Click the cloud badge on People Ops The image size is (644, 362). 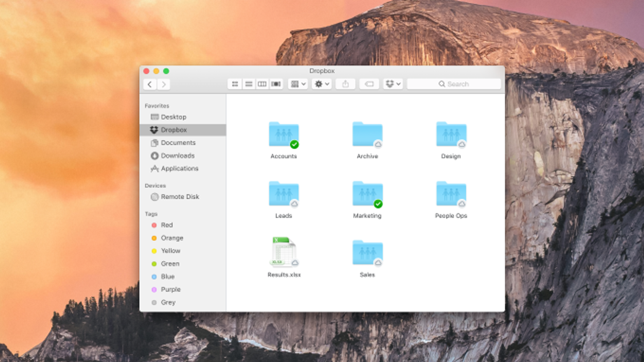pyautogui.click(x=462, y=204)
